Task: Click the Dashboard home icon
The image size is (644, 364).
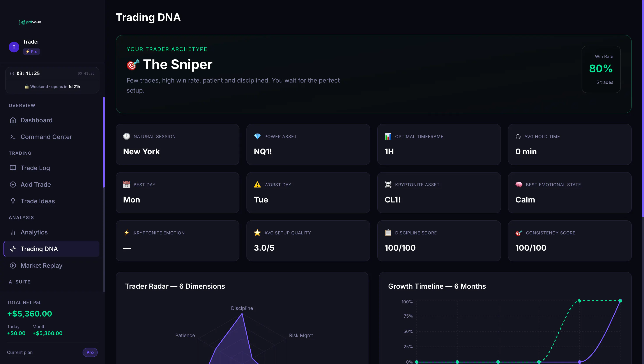Action: (x=13, y=120)
